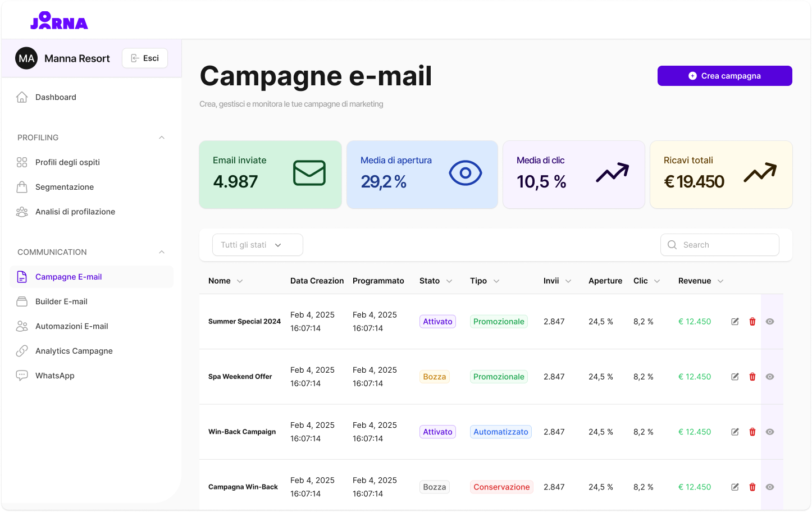This screenshot has width=812, height=512.
Task: Switch to Campagne E-mail section
Action: point(69,276)
